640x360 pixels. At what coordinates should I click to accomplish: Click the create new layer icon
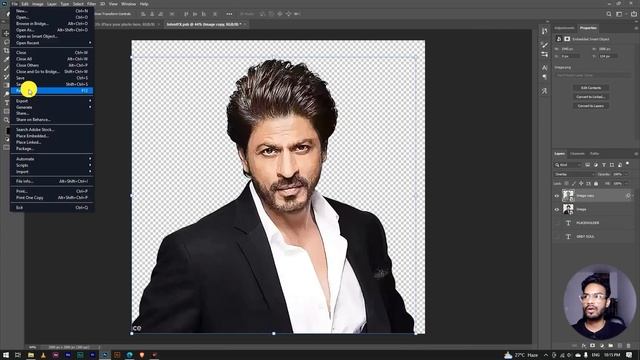click(x=620, y=346)
